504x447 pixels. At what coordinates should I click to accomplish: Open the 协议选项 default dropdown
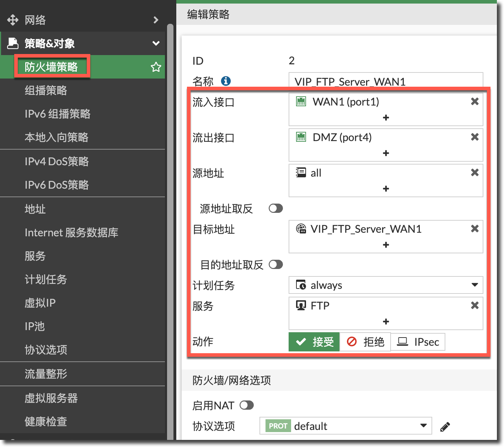pos(345,426)
